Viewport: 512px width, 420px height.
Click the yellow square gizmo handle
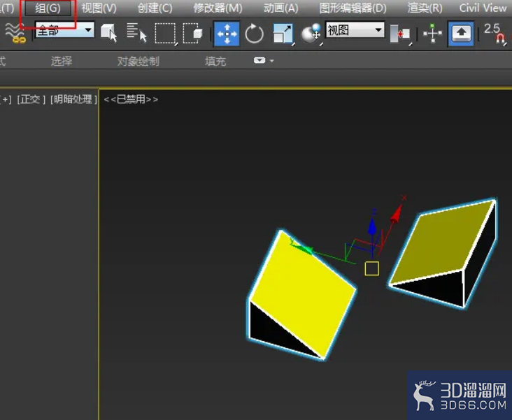372,268
